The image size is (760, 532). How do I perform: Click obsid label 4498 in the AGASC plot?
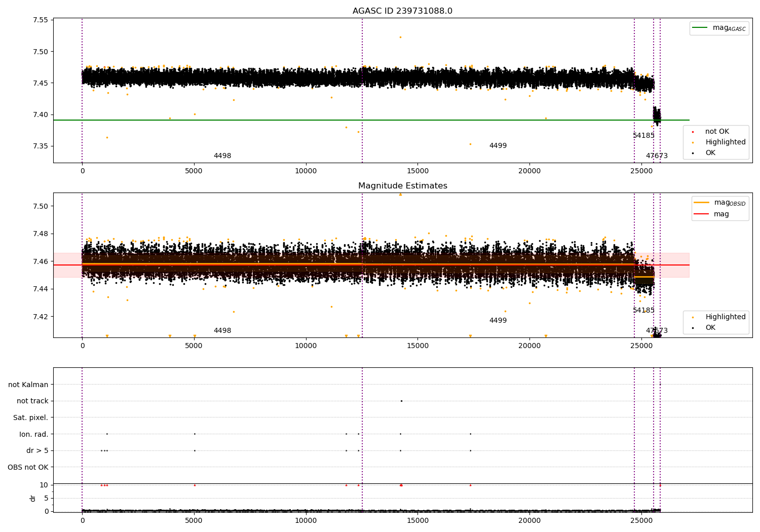pyautogui.click(x=222, y=156)
